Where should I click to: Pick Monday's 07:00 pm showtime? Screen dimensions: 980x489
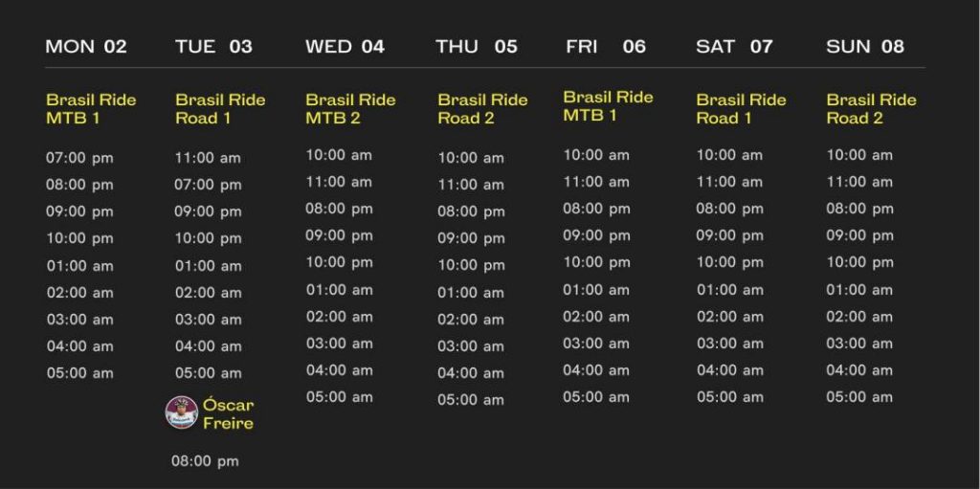(x=79, y=158)
